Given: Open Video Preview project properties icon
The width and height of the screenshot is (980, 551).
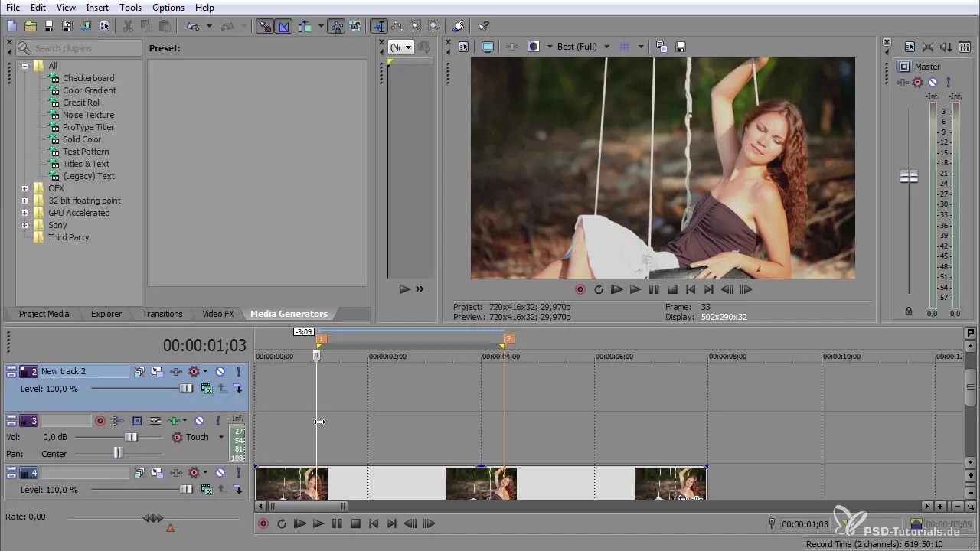Looking at the screenshot, I should tap(463, 47).
